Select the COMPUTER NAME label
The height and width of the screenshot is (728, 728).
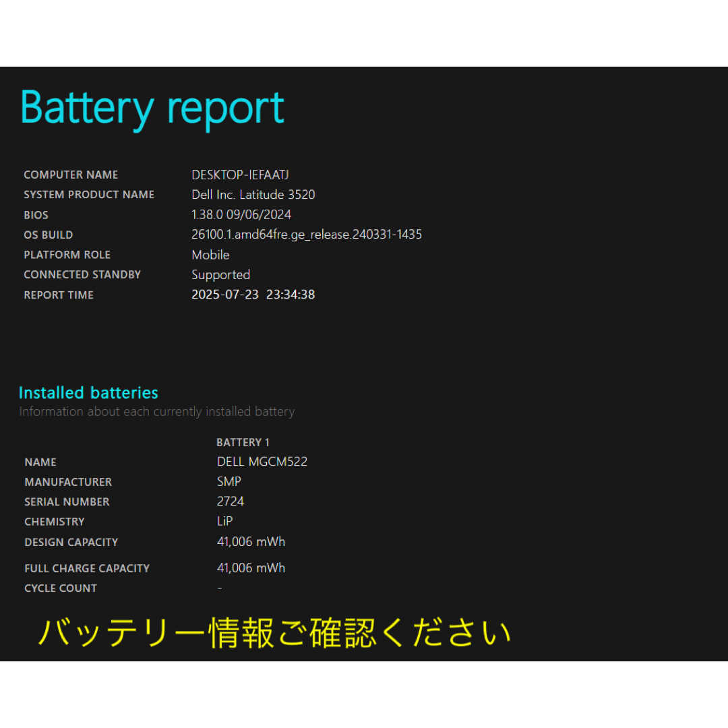(x=71, y=175)
